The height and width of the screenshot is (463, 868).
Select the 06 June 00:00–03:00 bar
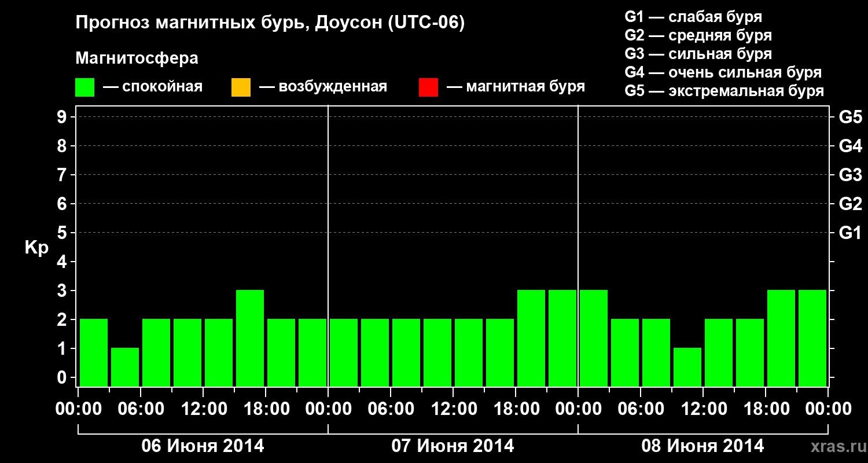coord(94,352)
